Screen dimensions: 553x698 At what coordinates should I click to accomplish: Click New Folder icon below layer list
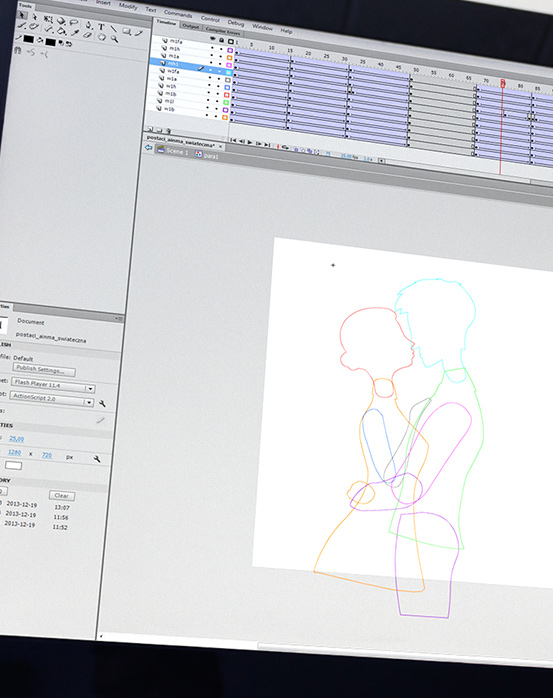159,130
